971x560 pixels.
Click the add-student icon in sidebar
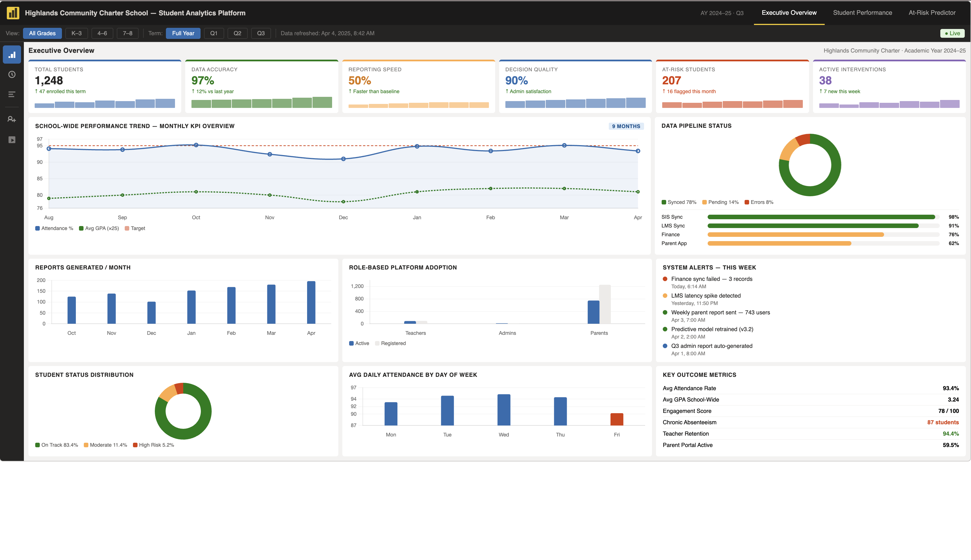12,119
